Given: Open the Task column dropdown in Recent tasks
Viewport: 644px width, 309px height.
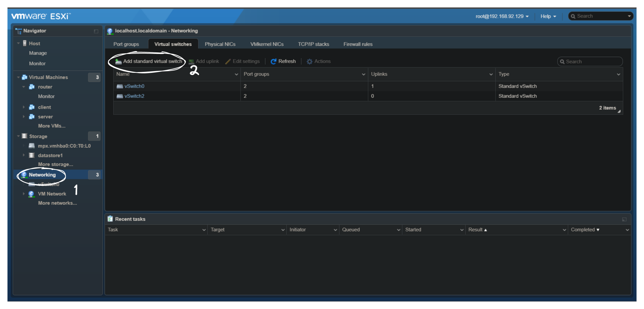Looking at the screenshot, I should (x=204, y=230).
